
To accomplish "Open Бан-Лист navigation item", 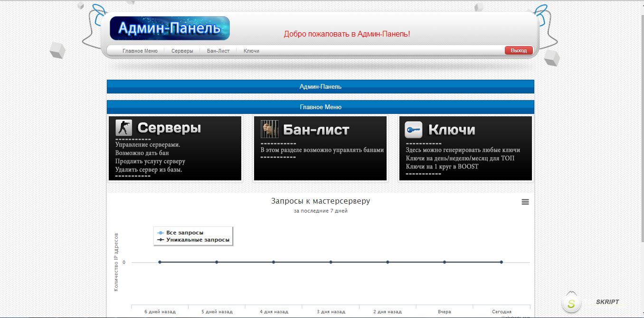I will click(x=218, y=51).
